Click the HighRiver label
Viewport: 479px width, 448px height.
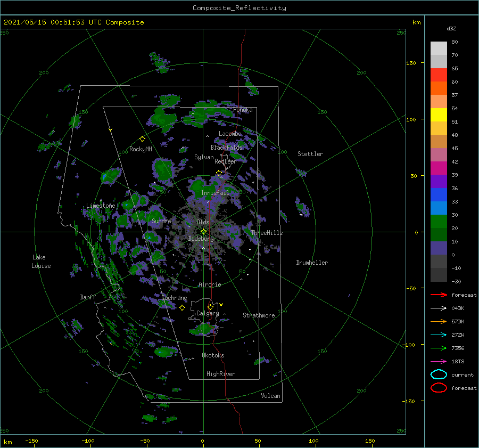pyautogui.click(x=221, y=374)
